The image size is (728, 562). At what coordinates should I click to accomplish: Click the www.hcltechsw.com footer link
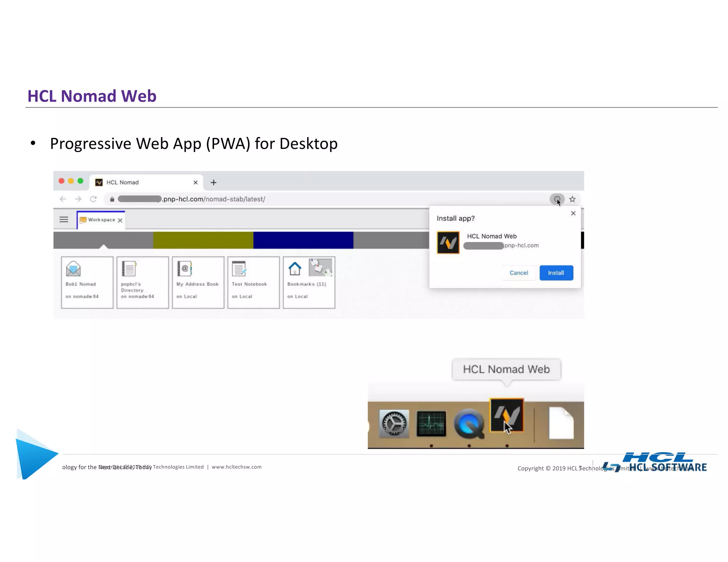pos(236,467)
